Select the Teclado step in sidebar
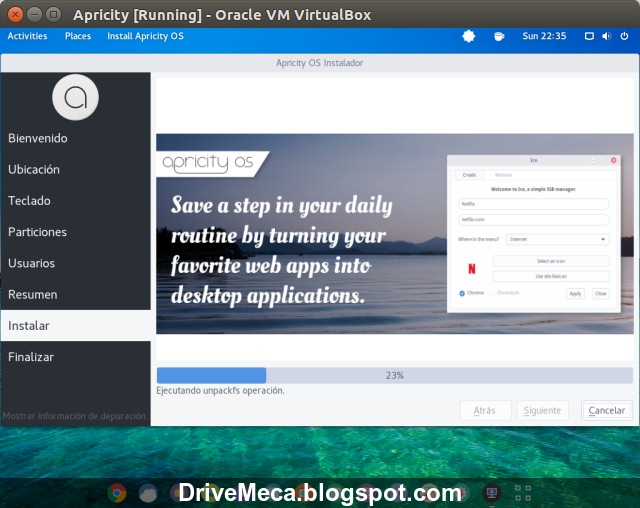This screenshot has height=508, width=640. [x=76, y=201]
